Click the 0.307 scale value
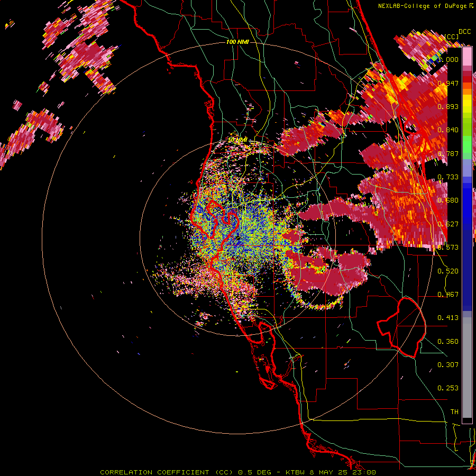 click(x=448, y=365)
